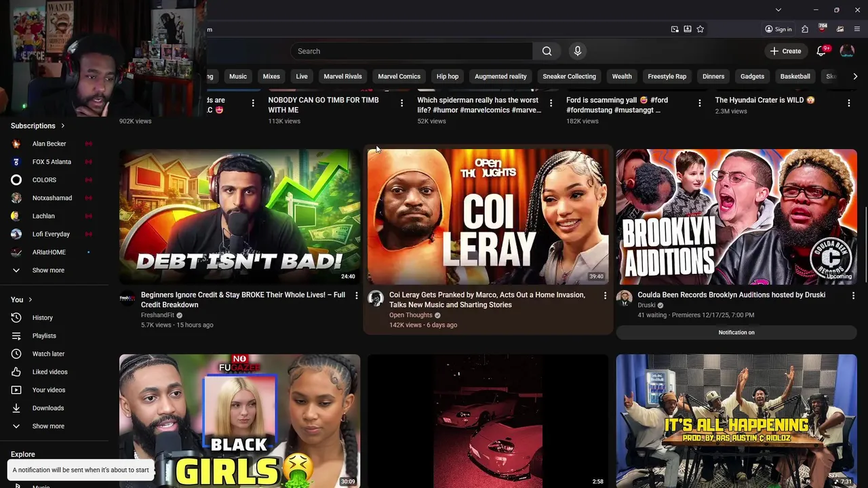Open the BLACK GIRLS video thumbnail
Screen dimensions: 868x488
tap(239, 421)
